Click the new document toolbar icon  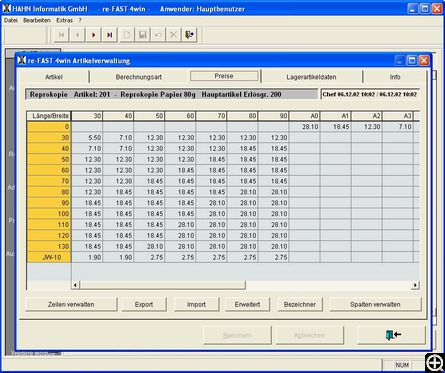127,35
